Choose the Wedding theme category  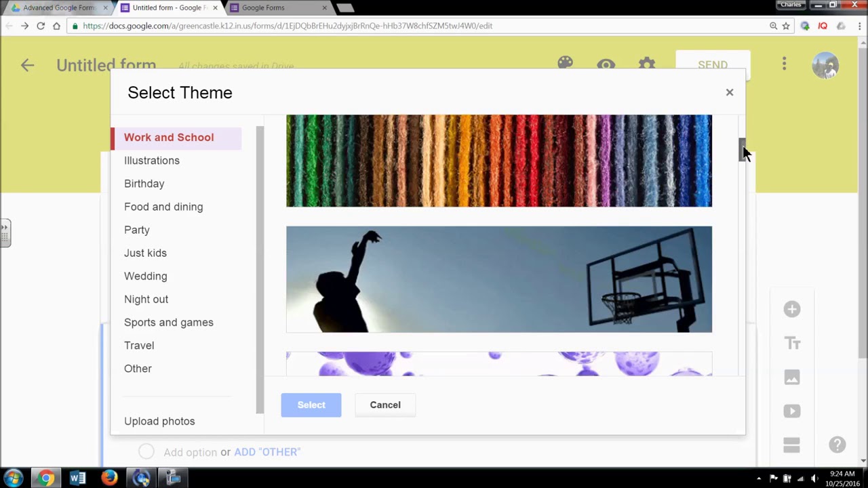coord(146,276)
